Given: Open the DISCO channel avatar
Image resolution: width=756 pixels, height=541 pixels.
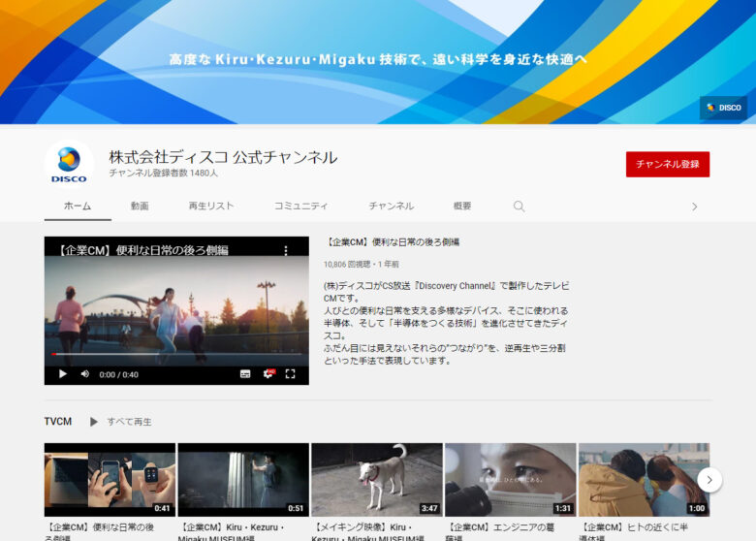Looking at the screenshot, I should pyautogui.click(x=69, y=165).
